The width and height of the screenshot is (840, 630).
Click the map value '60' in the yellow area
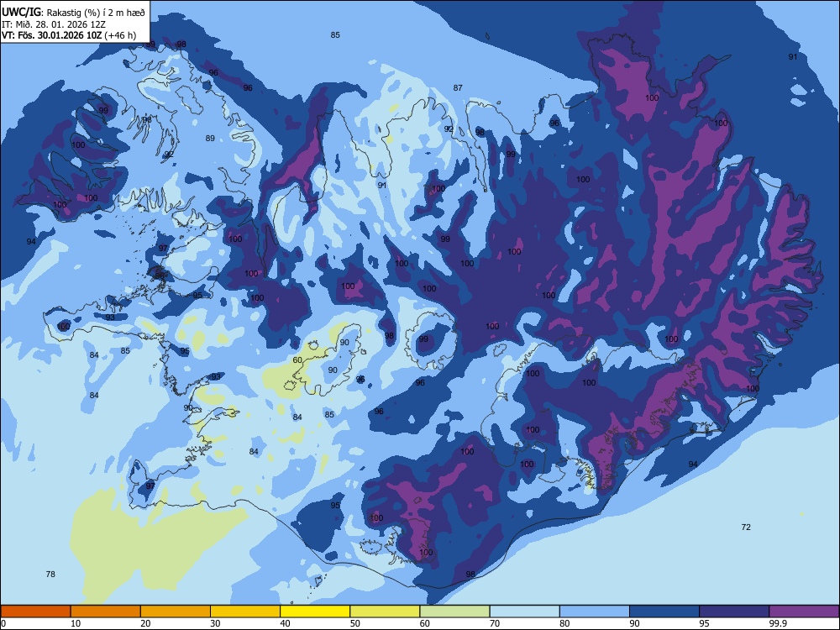coord(297,360)
